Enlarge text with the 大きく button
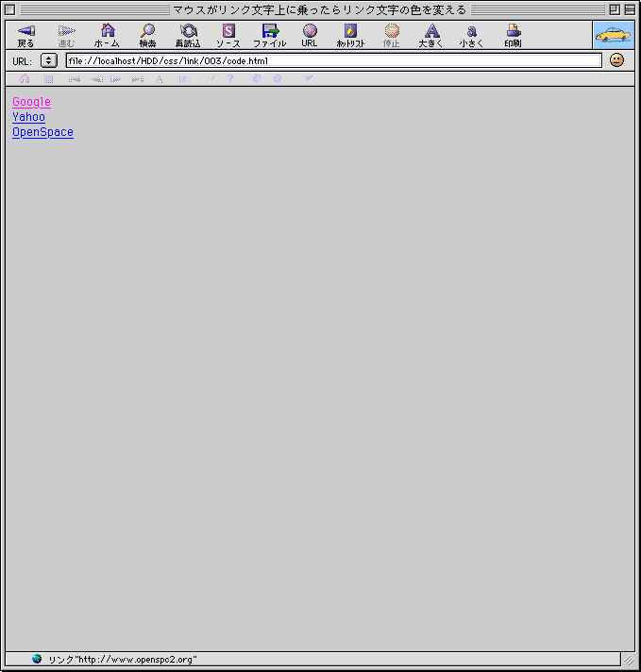The width and height of the screenshot is (641, 672). [430, 36]
